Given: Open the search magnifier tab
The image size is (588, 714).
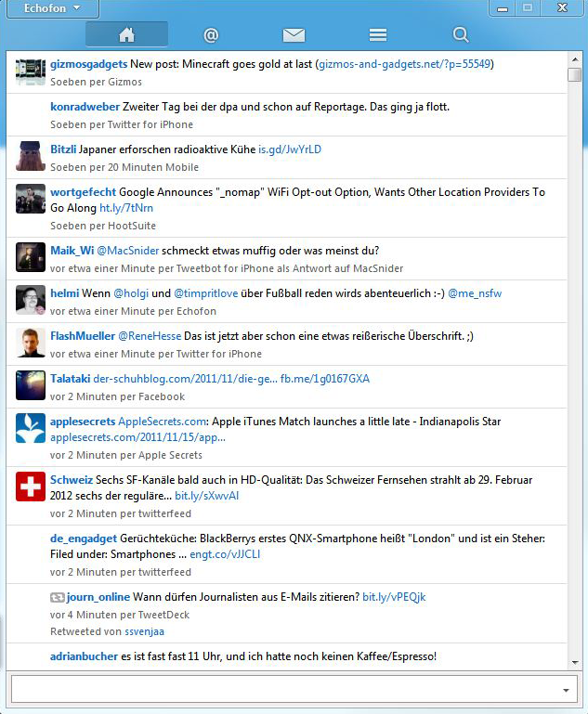Looking at the screenshot, I should pyautogui.click(x=461, y=35).
